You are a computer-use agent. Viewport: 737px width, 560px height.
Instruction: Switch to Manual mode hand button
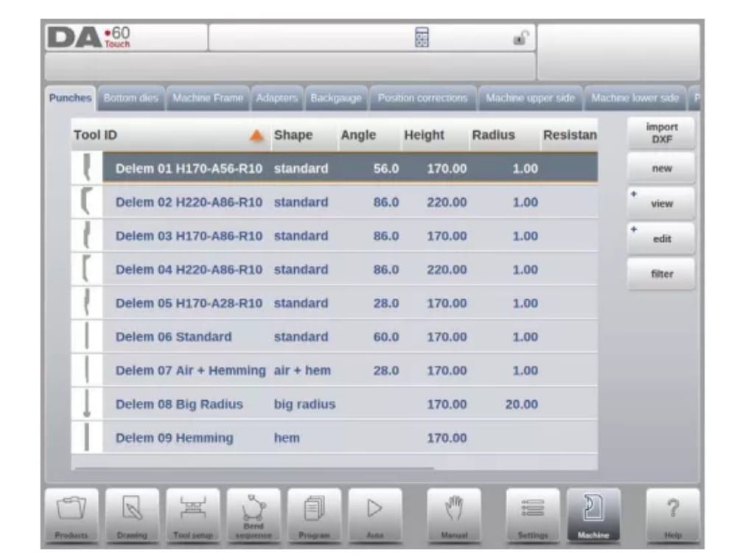pos(454,515)
